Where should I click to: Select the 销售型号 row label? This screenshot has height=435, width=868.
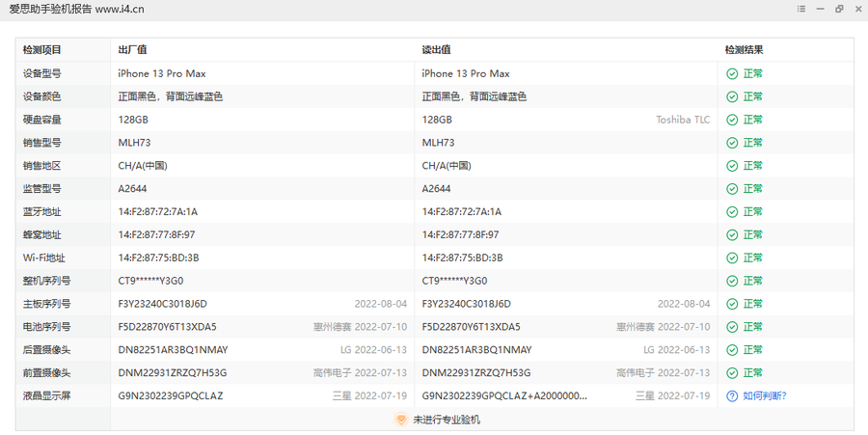coord(42,143)
